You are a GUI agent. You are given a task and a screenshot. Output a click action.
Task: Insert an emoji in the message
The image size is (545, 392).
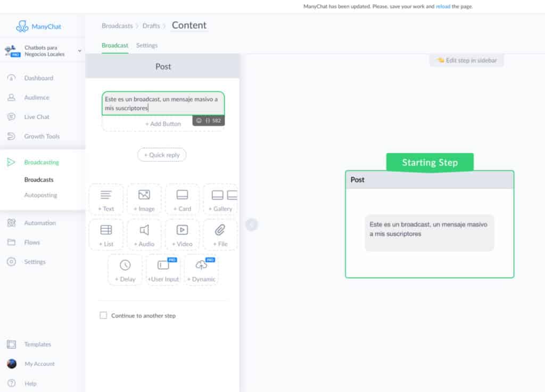pyautogui.click(x=199, y=121)
